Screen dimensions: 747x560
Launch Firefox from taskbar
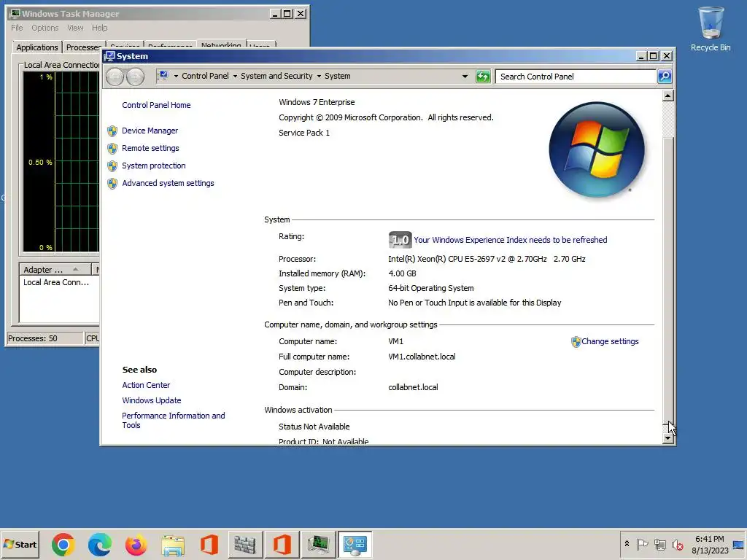tap(136, 545)
